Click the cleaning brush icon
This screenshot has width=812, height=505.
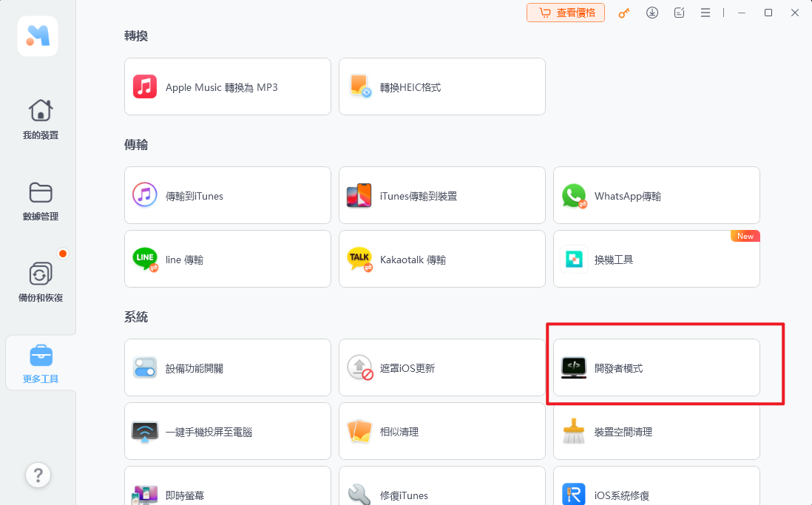[x=574, y=432]
